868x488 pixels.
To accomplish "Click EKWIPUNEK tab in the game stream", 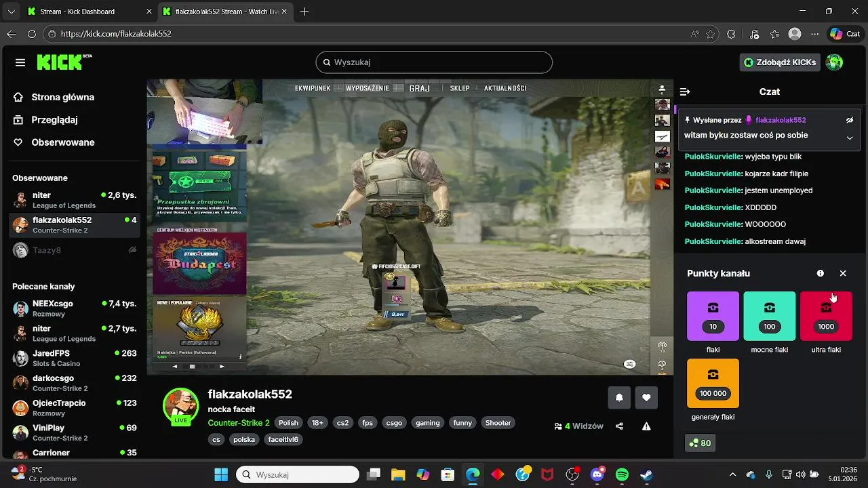I will coord(313,88).
